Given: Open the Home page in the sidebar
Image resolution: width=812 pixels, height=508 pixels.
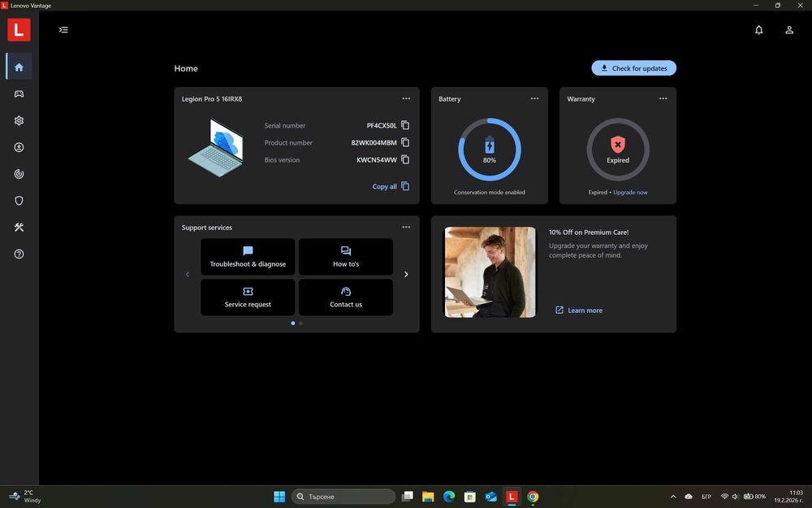Looking at the screenshot, I should pos(19,67).
